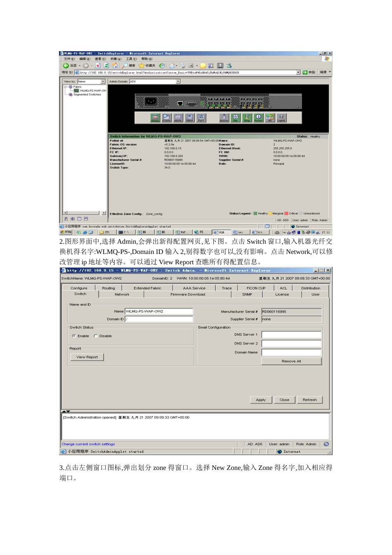Click the Logout icon in switch toolbar

pos(281,118)
